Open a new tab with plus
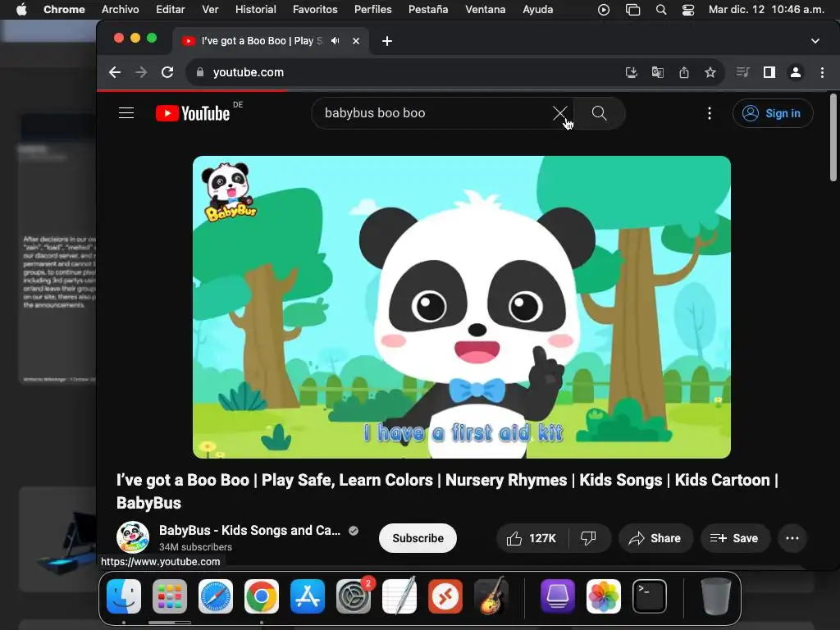 (387, 41)
